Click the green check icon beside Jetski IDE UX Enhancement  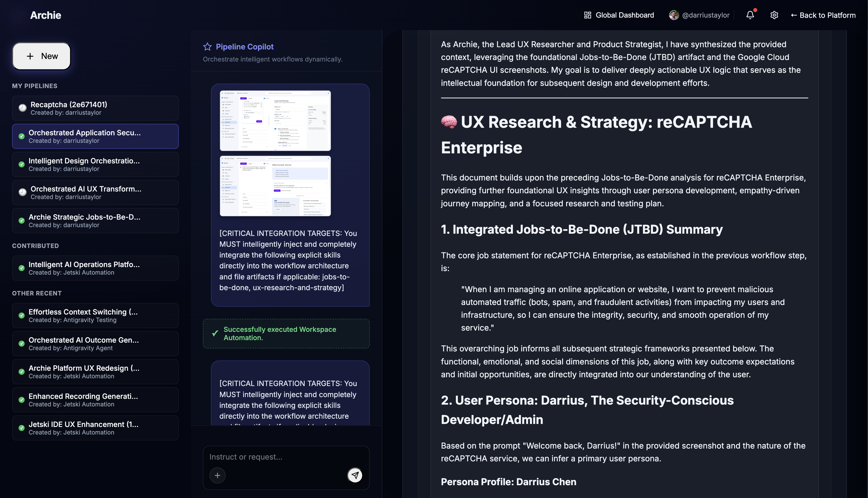22,428
